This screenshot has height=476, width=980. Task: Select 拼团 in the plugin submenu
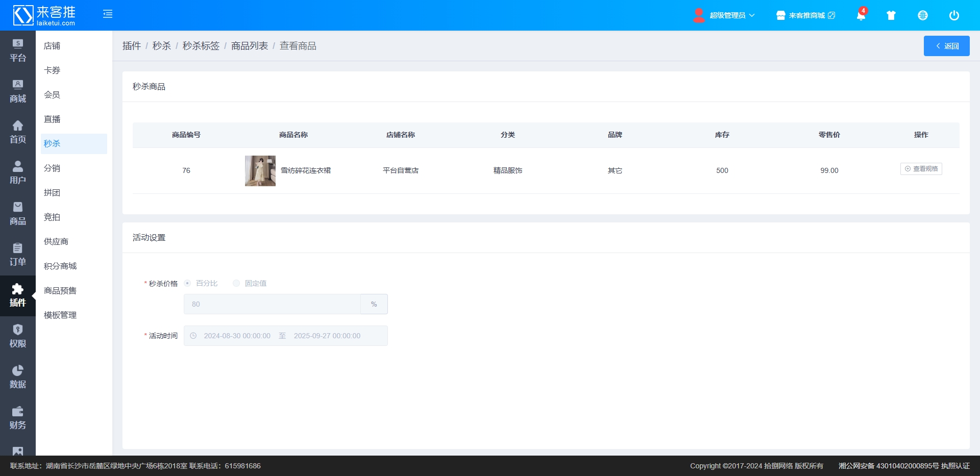coord(52,193)
